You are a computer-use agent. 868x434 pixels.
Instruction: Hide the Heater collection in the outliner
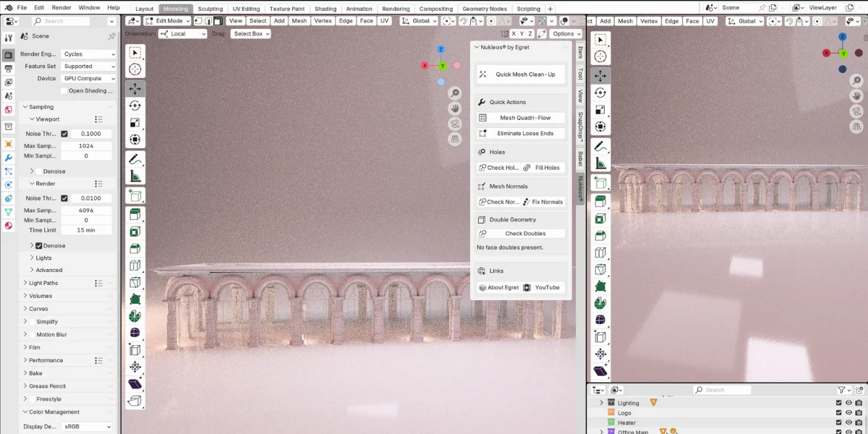pos(847,422)
